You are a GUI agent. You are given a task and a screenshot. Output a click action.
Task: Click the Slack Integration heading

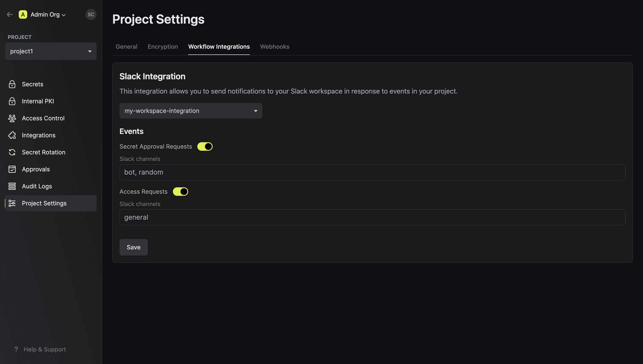click(152, 77)
